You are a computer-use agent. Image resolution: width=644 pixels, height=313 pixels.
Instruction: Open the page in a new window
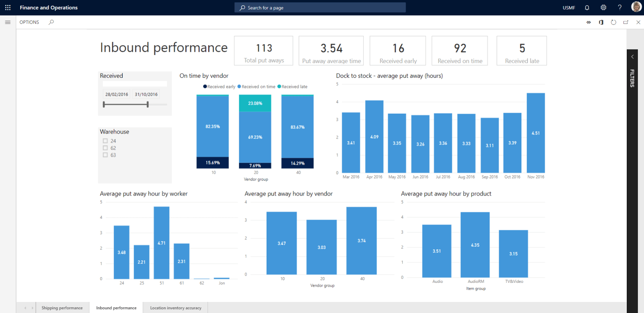[626, 23]
